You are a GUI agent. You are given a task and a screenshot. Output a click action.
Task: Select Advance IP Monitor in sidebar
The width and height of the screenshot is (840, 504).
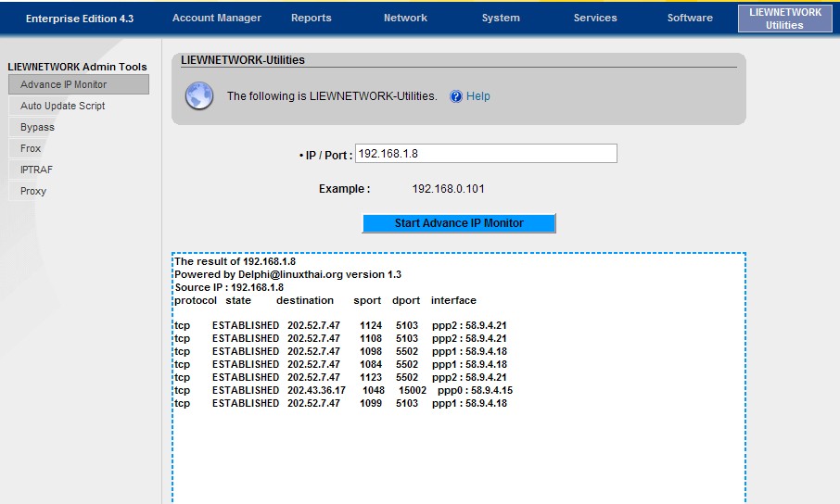pyautogui.click(x=79, y=84)
